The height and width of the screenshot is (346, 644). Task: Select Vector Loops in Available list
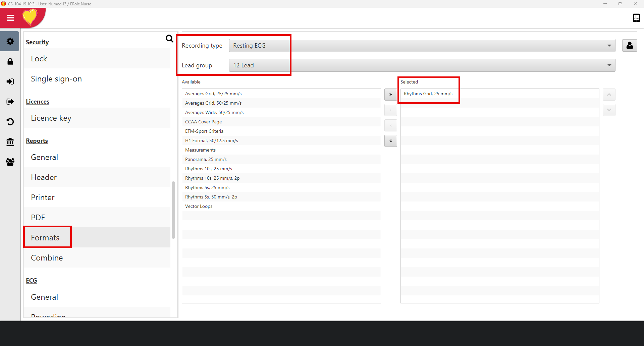tap(199, 206)
